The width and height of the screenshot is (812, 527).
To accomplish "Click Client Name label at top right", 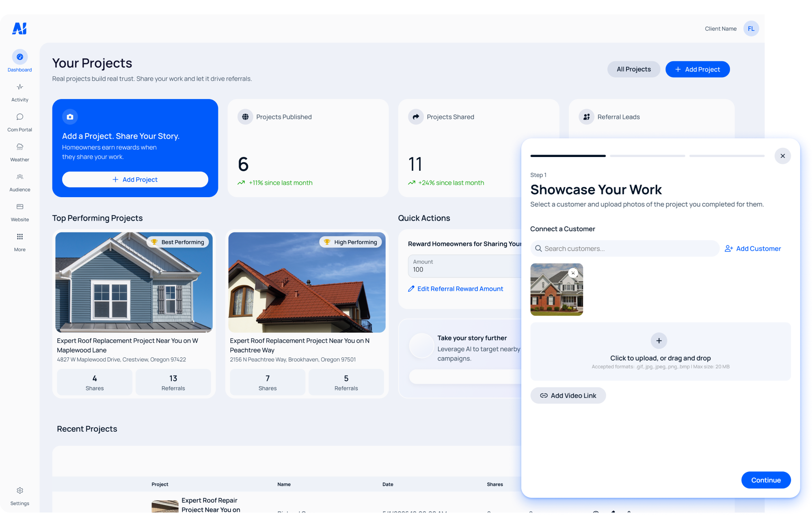I will (721, 29).
